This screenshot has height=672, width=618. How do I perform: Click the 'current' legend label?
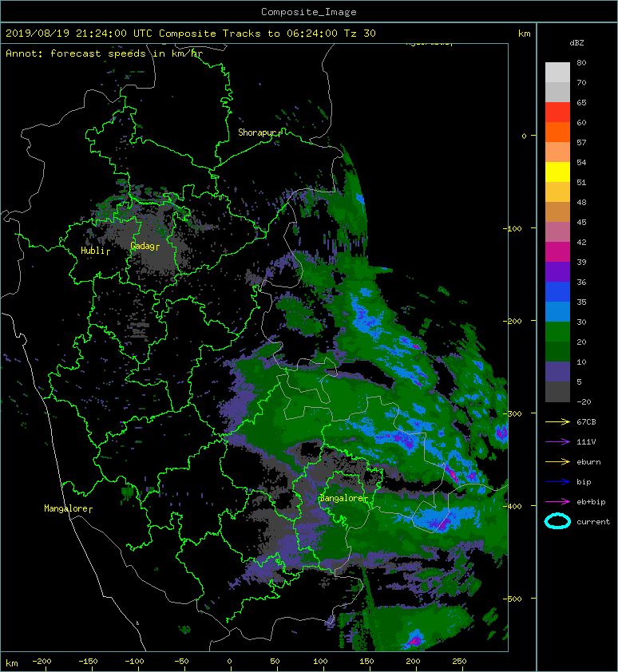pyautogui.click(x=593, y=522)
